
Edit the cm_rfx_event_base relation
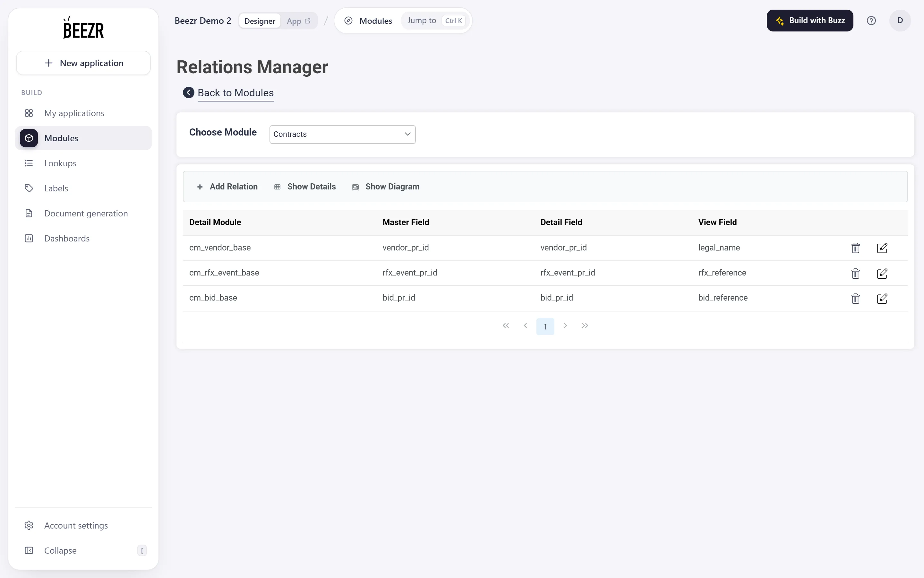click(x=882, y=273)
